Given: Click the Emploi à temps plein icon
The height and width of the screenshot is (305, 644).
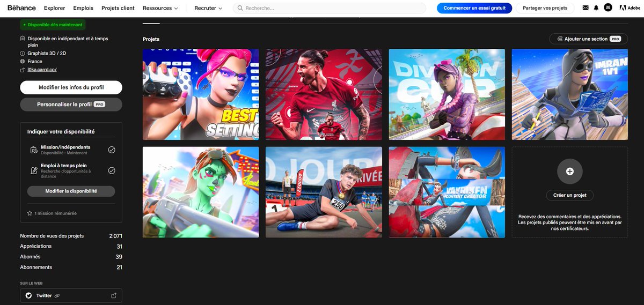Looking at the screenshot, I should click(x=34, y=170).
